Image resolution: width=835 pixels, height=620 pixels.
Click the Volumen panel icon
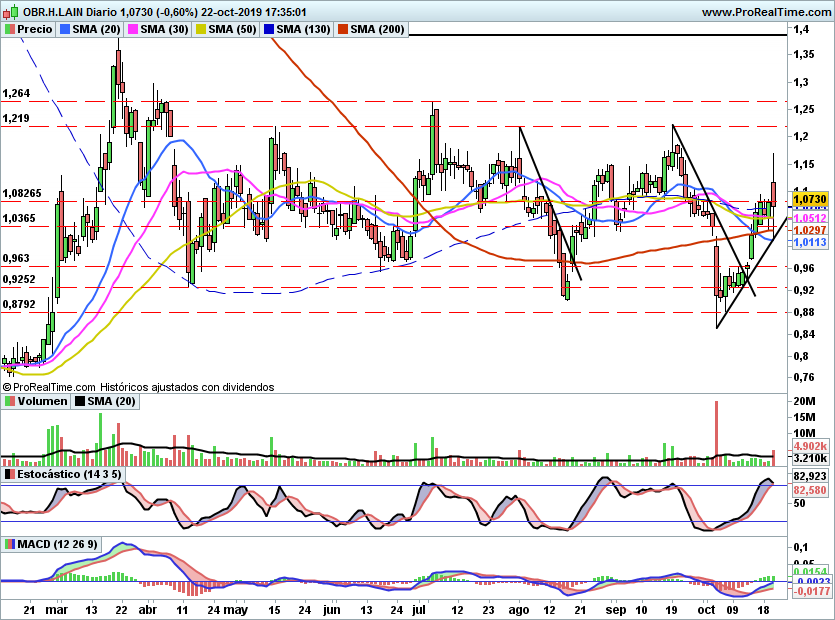(10, 401)
